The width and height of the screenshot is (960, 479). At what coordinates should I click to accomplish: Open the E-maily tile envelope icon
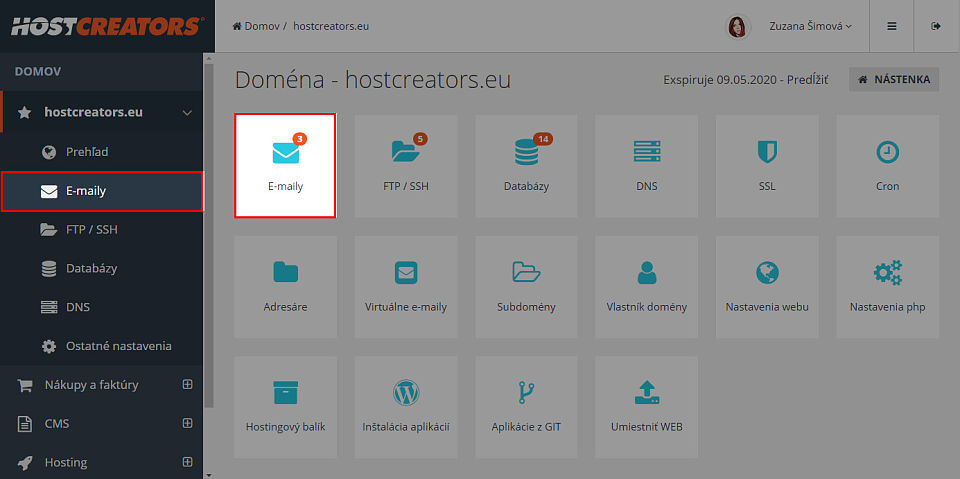tap(285, 153)
